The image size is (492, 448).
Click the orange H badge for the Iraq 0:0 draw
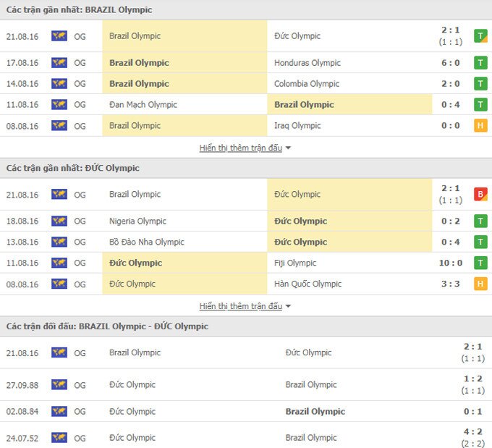(x=480, y=125)
